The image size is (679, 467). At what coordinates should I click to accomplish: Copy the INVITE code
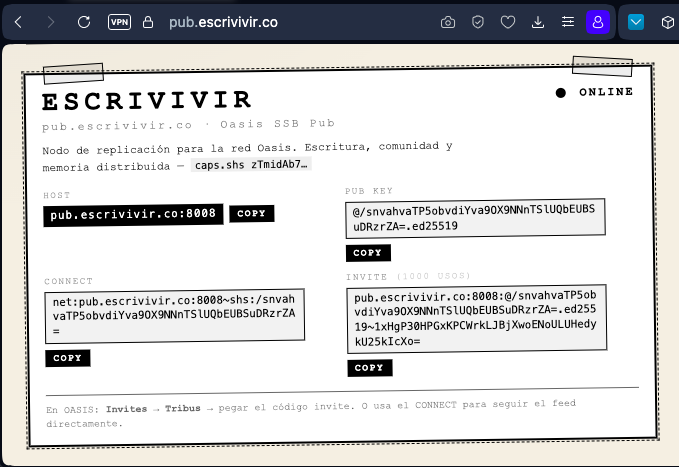pos(370,368)
